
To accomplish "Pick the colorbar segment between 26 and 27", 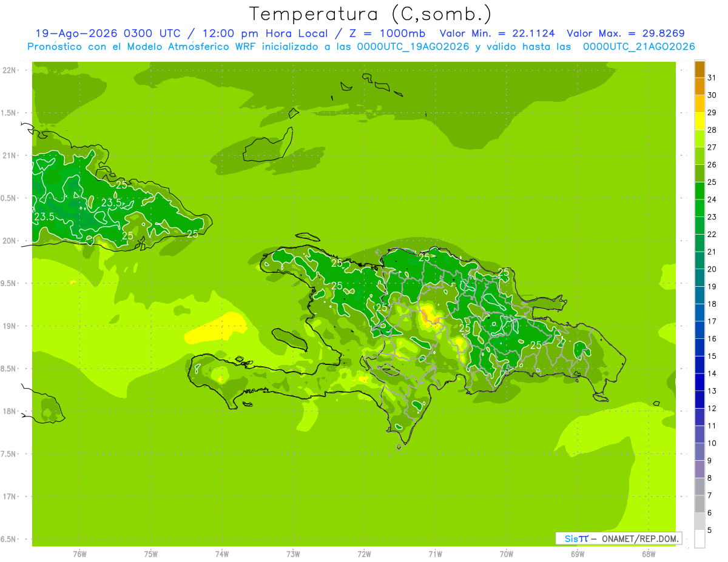I will click(x=699, y=156).
